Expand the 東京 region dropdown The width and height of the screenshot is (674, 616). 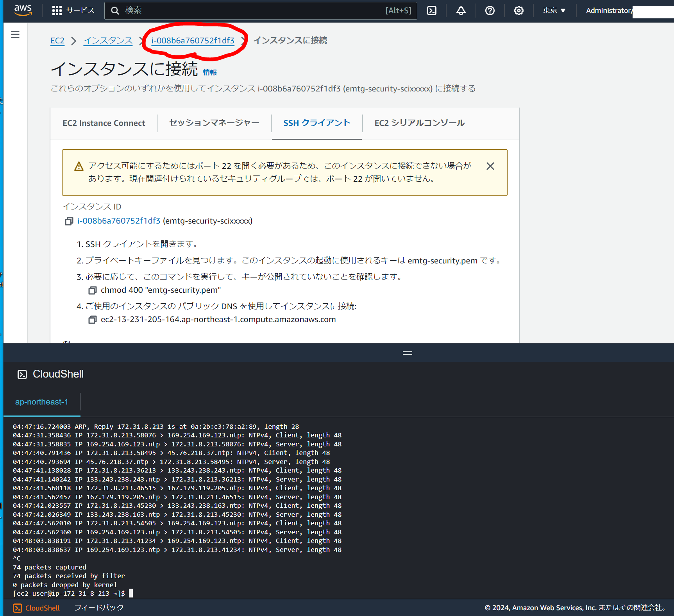[x=554, y=11]
